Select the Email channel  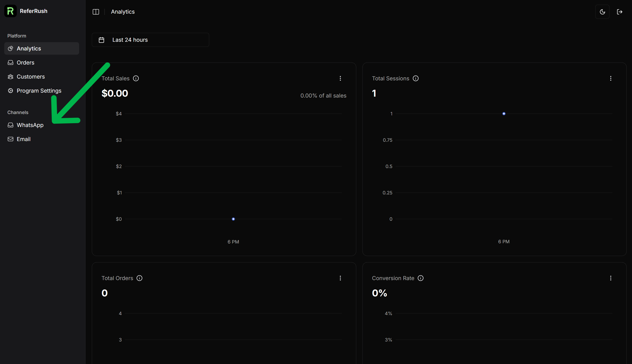[x=23, y=139]
